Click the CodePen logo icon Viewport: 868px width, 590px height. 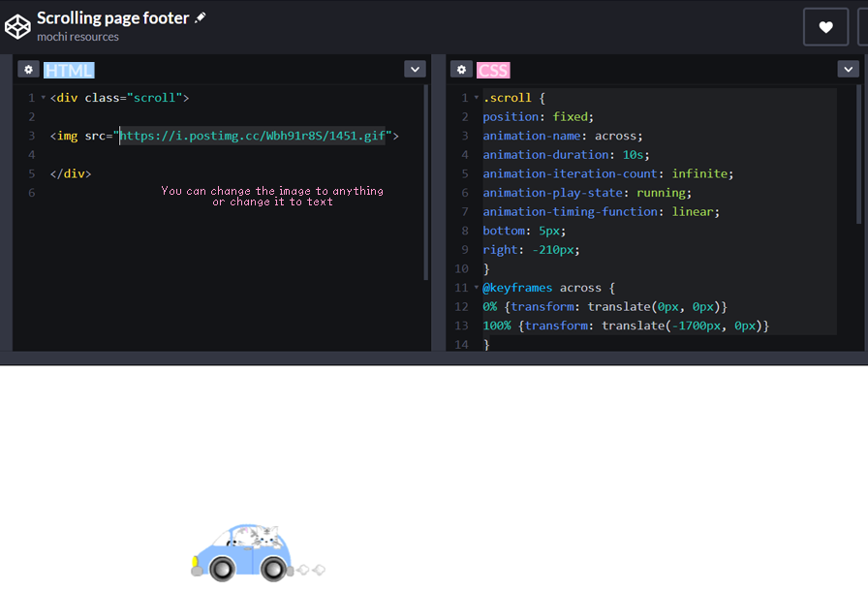click(x=17, y=26)
